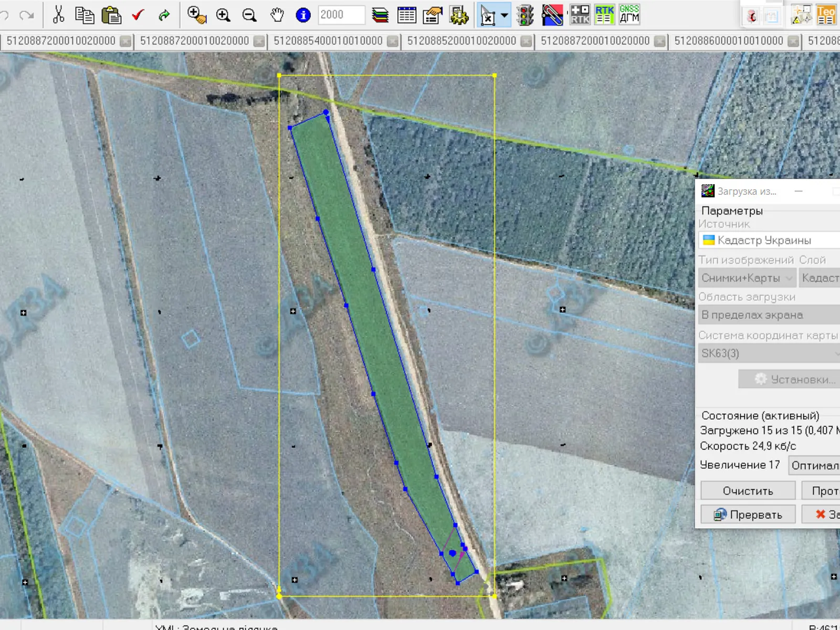840x630 pixels.
Task: Open the GNSS ДГМ tool
Action: coord(629,15)
